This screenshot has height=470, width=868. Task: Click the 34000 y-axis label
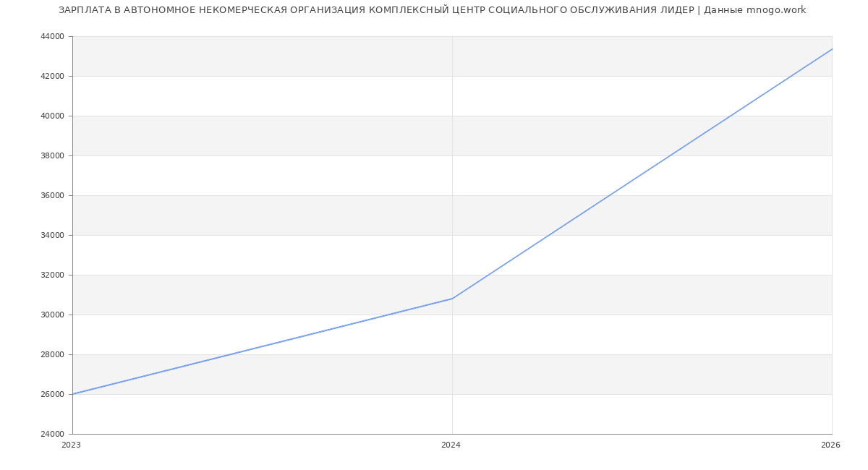coord(54,235)
